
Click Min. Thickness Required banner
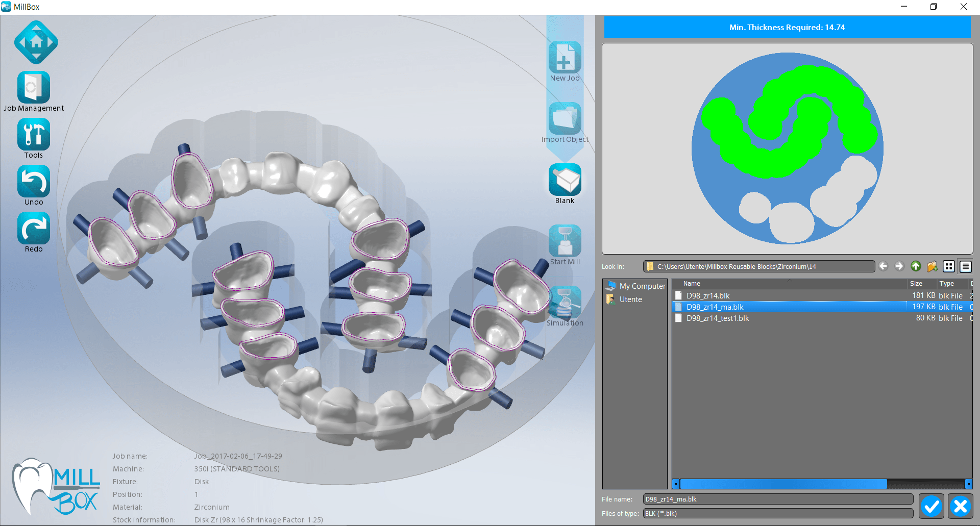coord(787,28)
